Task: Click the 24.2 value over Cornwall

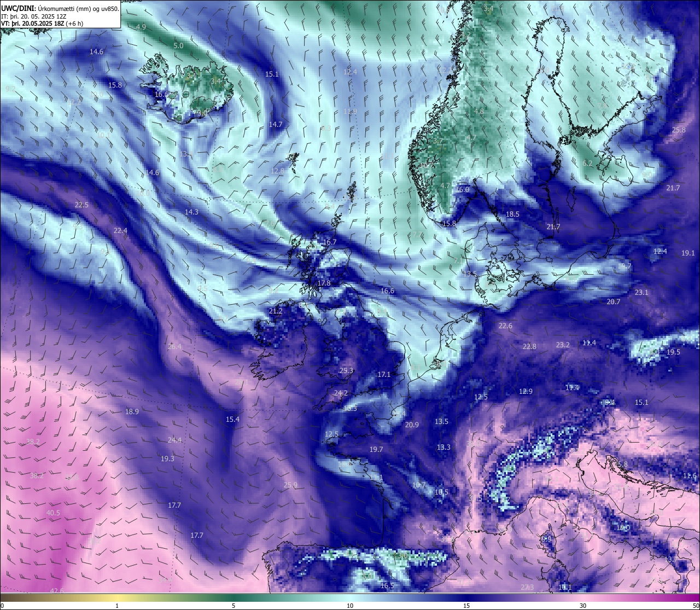Action: 341,393
